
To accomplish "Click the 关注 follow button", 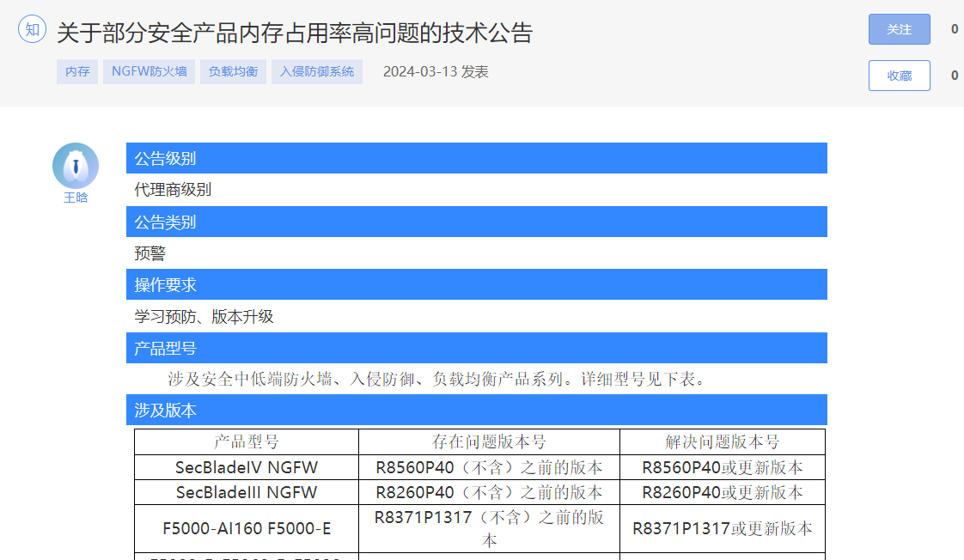I will 899,29.
